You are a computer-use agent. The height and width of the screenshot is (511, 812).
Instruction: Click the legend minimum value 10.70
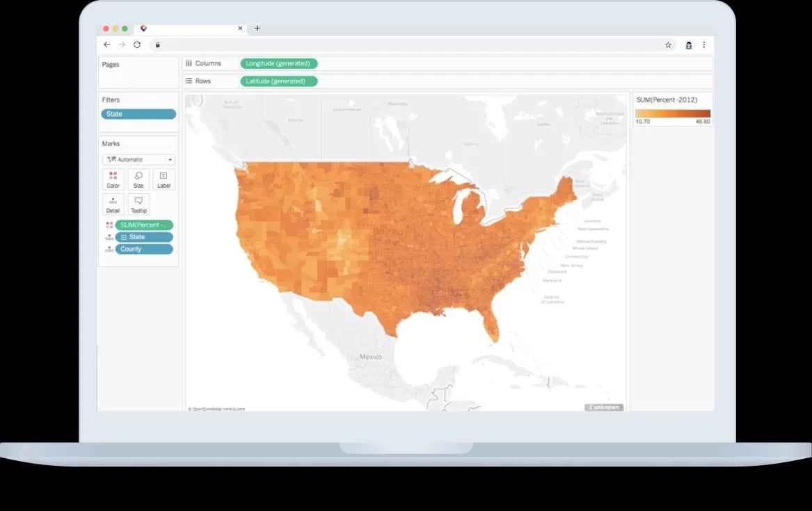[643, 122]
